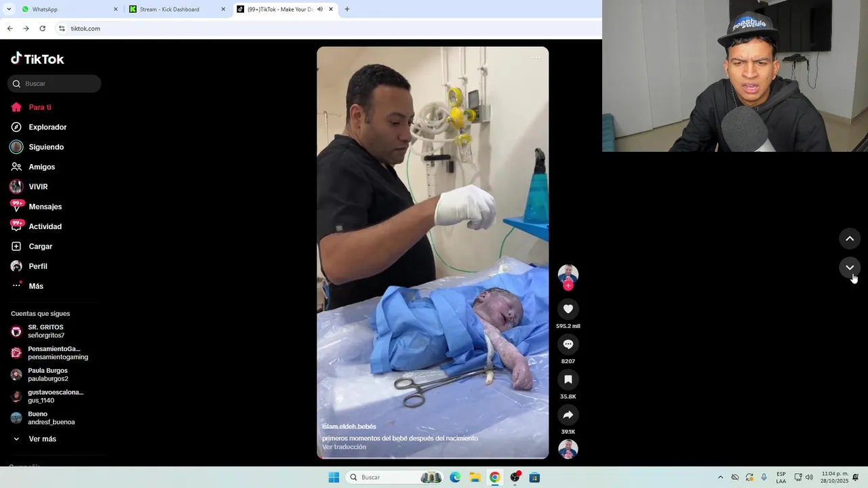The width and height of the screenshot is (868, 488).
Task: Go back in browser history
Action: [x=9, y=28]
